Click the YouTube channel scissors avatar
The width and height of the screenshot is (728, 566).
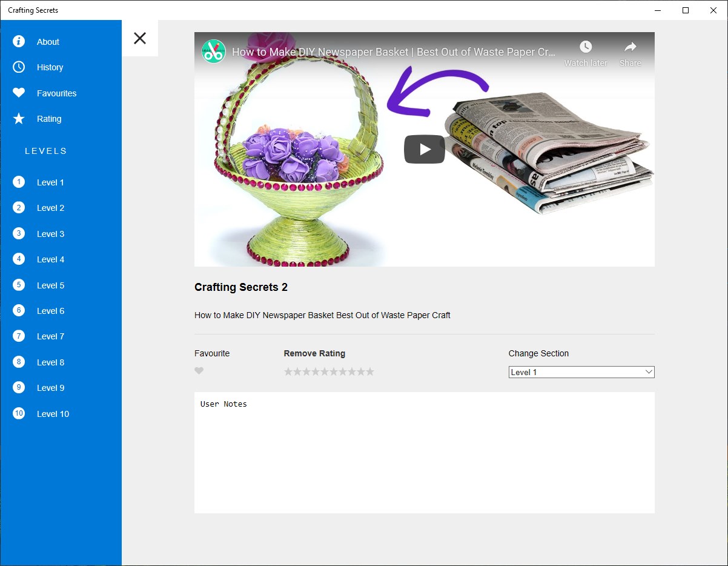pyautogui.click(x=214, y=52)
